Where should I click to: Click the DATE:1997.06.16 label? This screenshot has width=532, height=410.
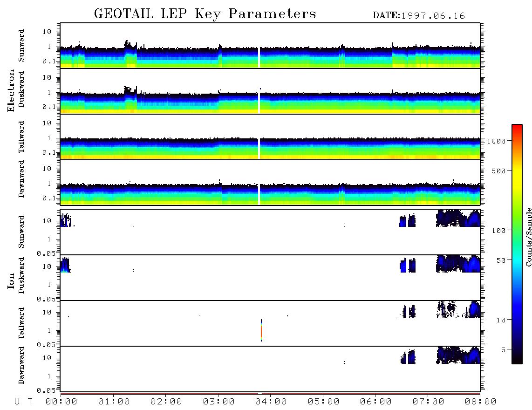(x=419, y=16)
